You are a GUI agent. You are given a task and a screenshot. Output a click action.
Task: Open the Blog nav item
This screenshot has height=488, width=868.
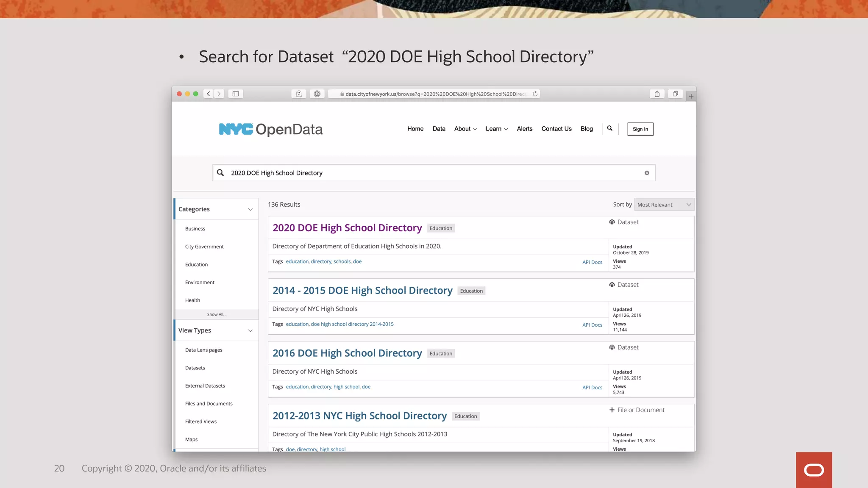(587, 129)
